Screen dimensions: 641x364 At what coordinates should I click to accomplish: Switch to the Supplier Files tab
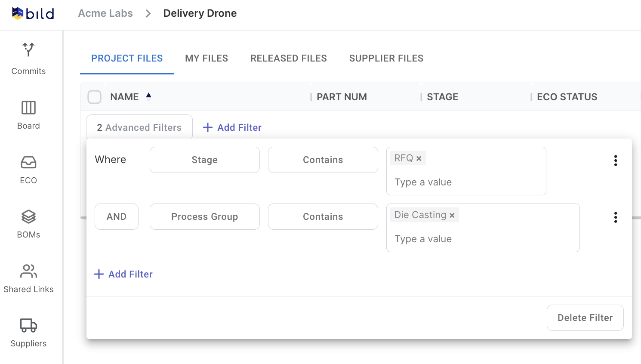386,58
